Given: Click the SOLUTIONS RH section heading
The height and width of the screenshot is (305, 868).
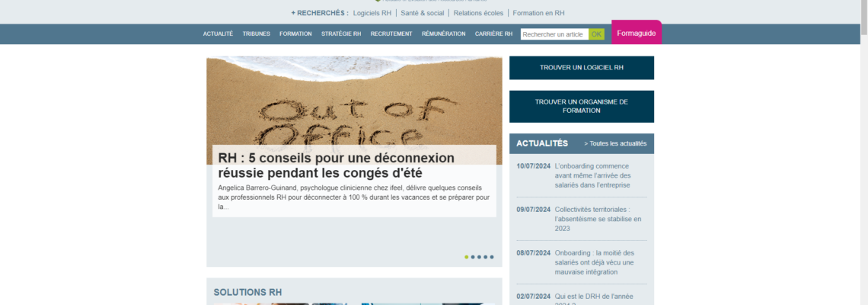Looking at the screenshot, I should (x=247, y=292).
